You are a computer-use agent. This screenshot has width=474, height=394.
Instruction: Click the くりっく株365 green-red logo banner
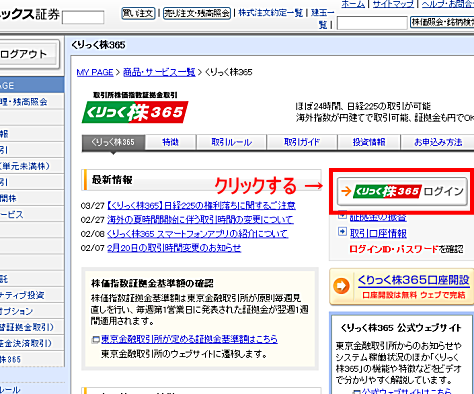[135, 112]
